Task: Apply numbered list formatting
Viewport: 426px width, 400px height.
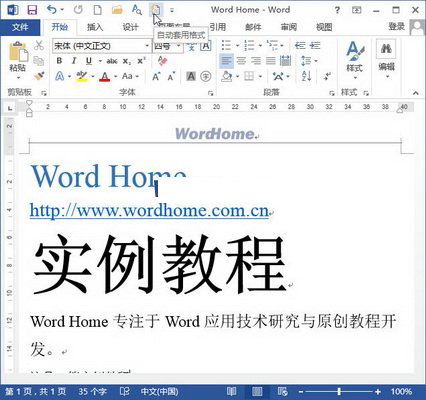Action: coord(249,45)
